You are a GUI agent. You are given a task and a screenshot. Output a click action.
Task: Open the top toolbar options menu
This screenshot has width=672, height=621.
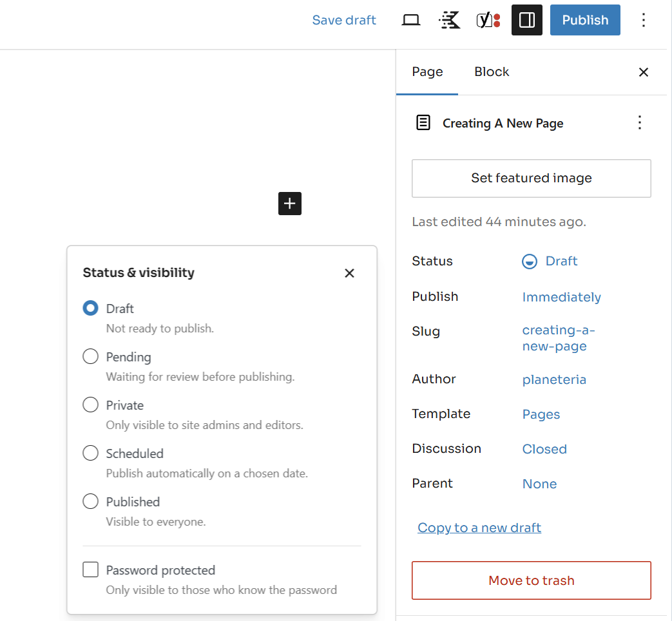pyautogui.click(x=643, y=20)
